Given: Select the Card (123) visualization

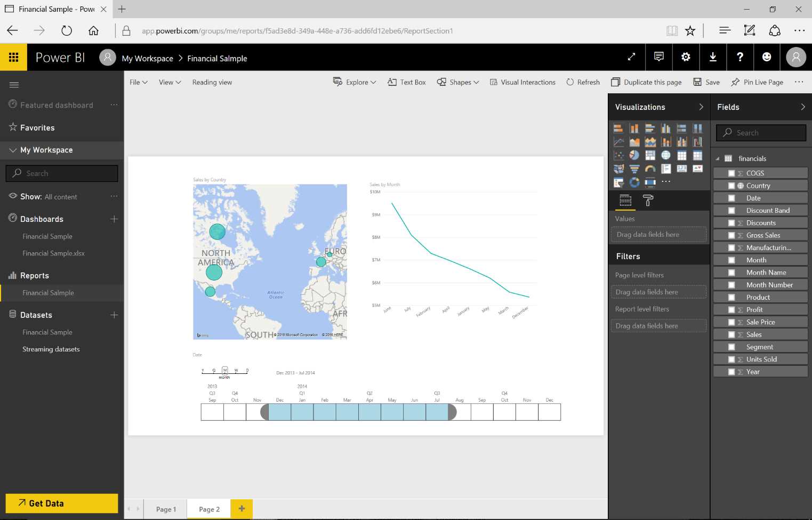Looking at the screenshot, I should click(682, 169).
